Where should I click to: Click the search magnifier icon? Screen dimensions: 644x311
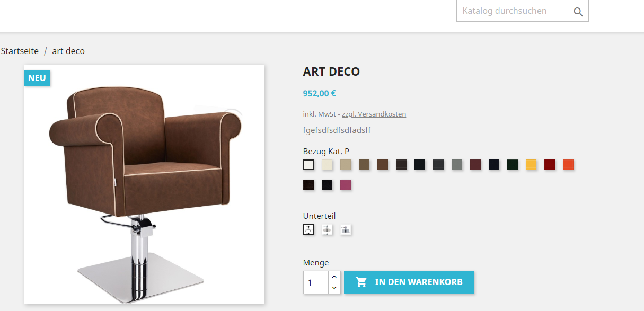click(x=578, y=12)
